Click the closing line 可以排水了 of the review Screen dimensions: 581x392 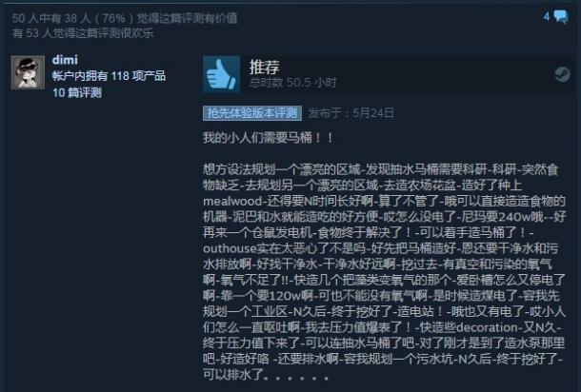(x=233, y=375)
